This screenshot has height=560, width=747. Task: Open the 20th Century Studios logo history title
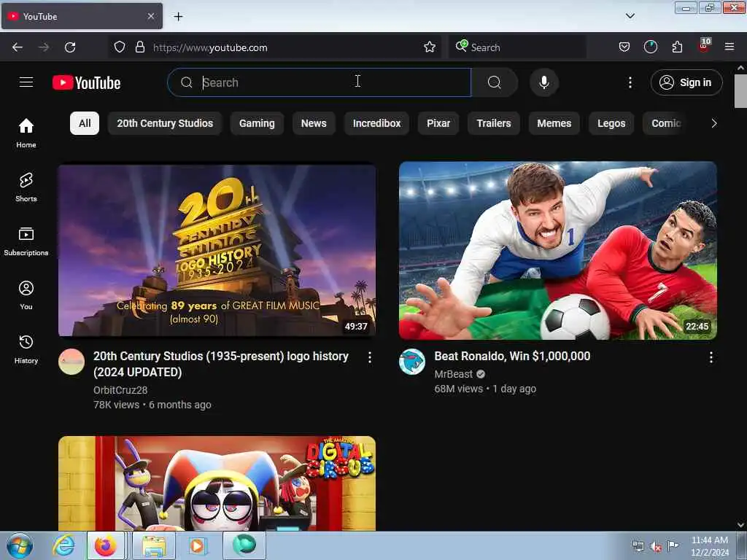[x=221, y=364]
